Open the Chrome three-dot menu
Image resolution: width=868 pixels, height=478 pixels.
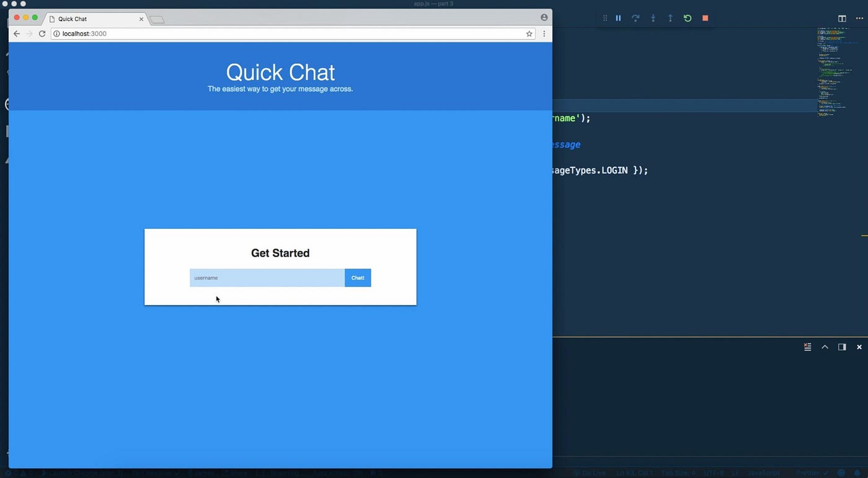(x=544, y=34)
